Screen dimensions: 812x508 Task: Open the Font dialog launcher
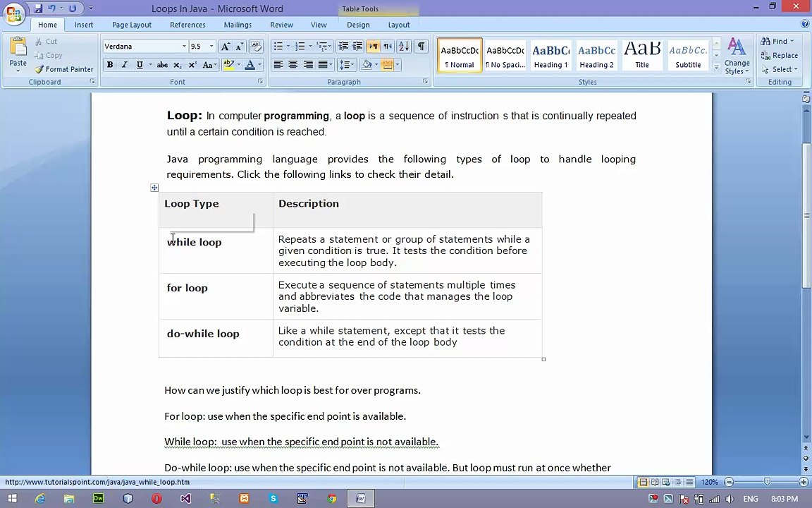261,81
